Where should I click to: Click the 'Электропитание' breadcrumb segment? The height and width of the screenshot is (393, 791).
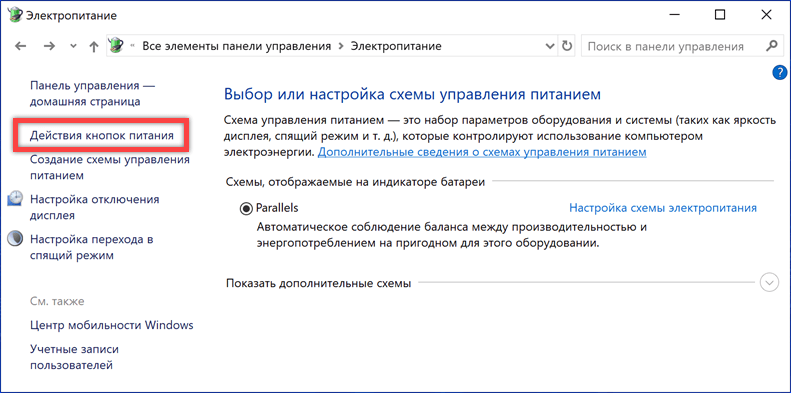[397, 46]
